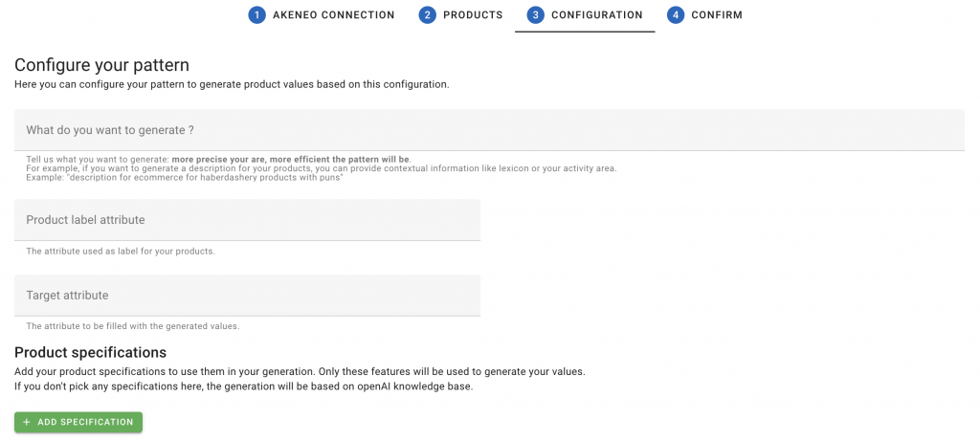Click helper text under Target attribute
This screenshot has height=441, width=980.
133,326
